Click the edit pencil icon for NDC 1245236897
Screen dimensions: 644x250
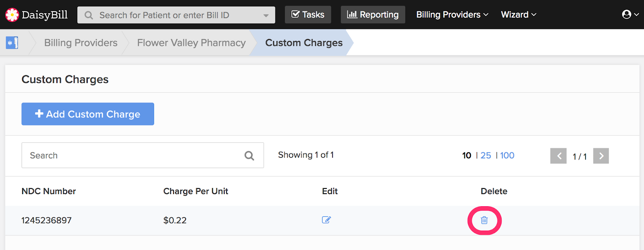326,220
